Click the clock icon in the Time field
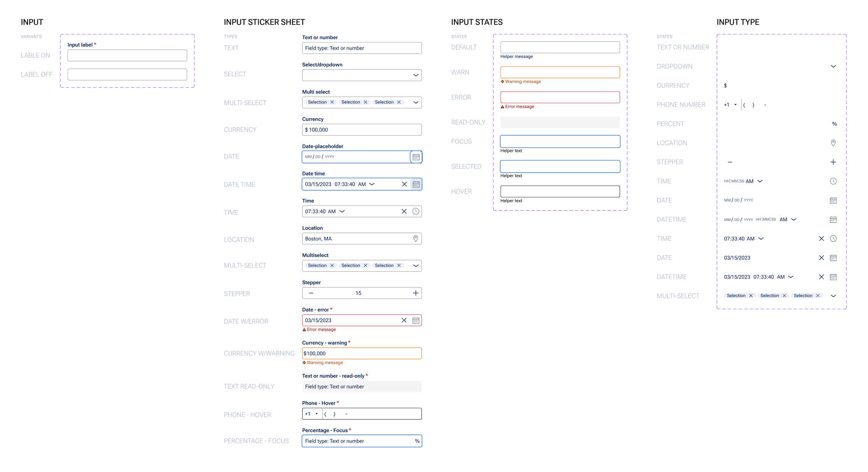Screen dimensions: 868x472 [416, 211]
